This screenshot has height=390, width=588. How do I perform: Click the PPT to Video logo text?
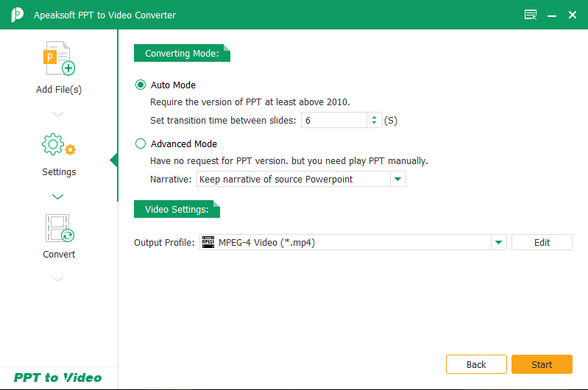(x=57, y=377)
